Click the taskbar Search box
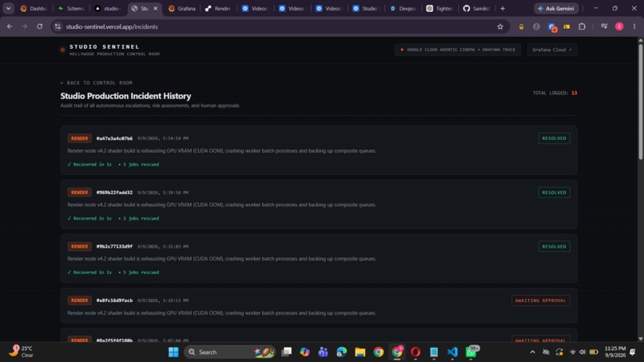This screenshot has height=362, width=644. coord(229,352)
